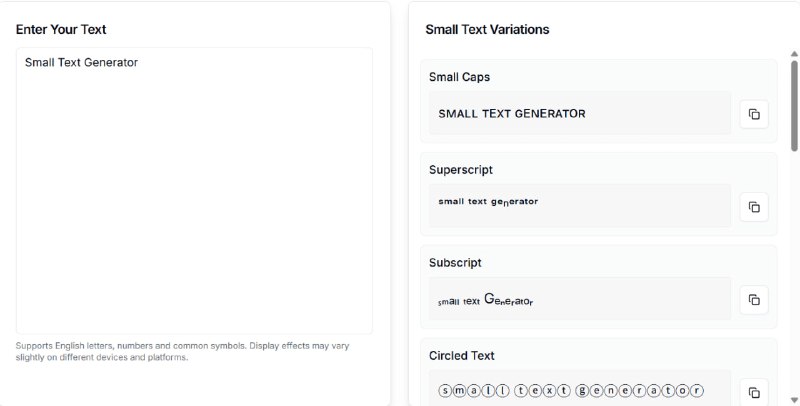
Task: Click the 'Superscript' card label
Action: [461, 170]
